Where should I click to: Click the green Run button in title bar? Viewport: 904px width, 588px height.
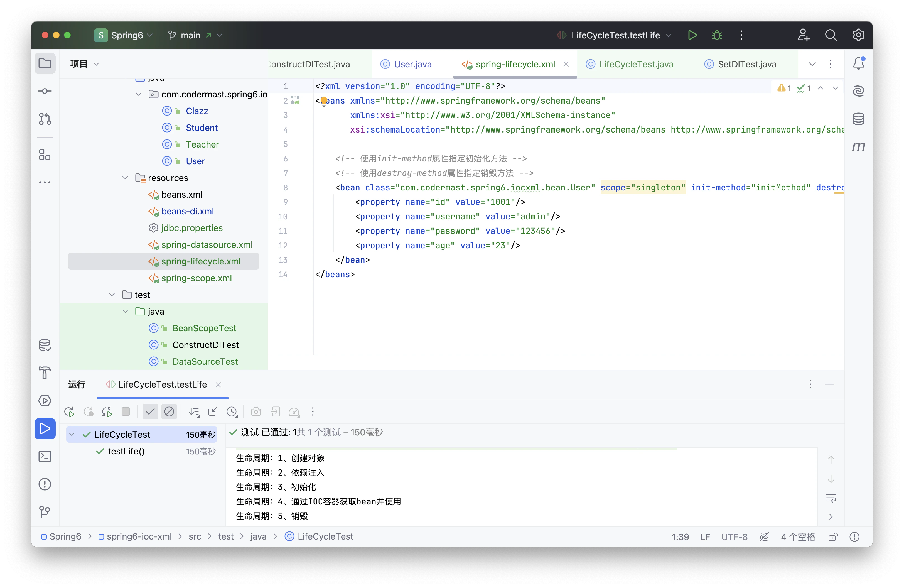click(x=692, y=35)
